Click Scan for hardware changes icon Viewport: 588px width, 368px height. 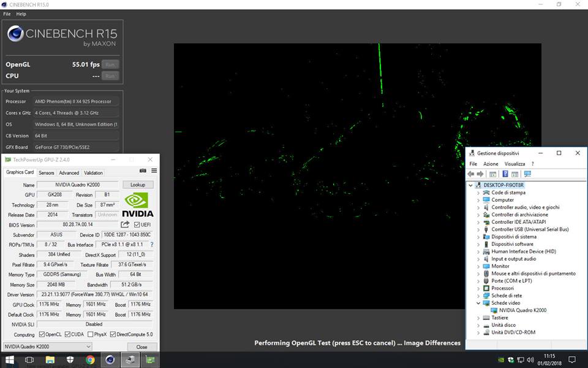(x=527, y=174)
